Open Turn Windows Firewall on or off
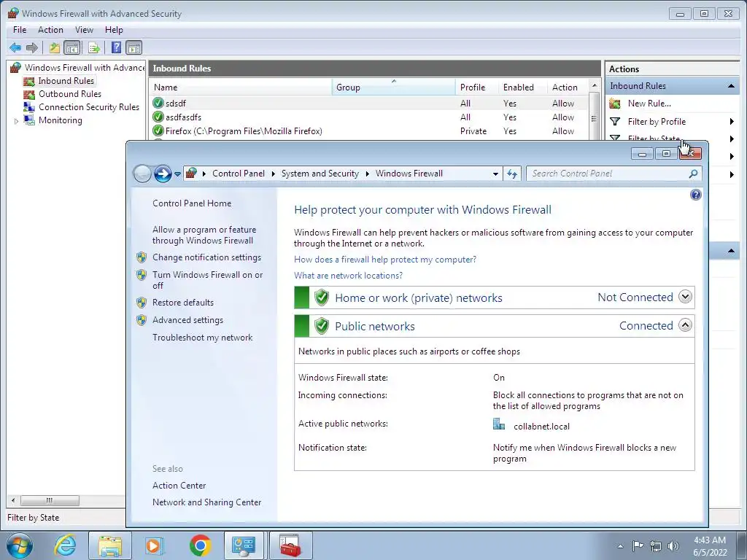Screen dimensions: 747x560 tap(207, 280)
